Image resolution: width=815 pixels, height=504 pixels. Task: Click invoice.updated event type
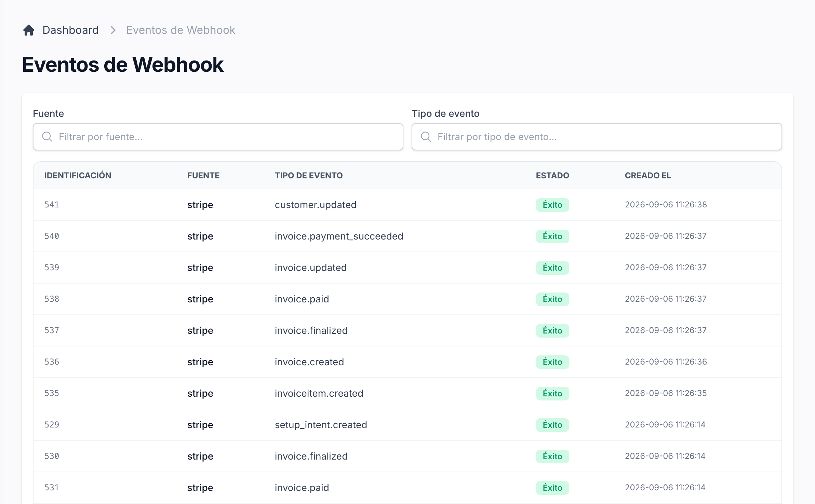click(x=311, y=268)
